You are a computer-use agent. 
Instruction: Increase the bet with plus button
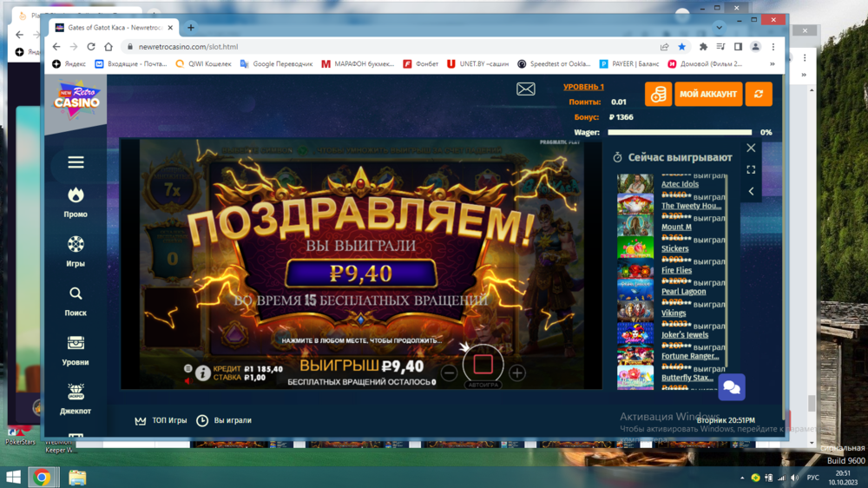[x=517, y=373]
